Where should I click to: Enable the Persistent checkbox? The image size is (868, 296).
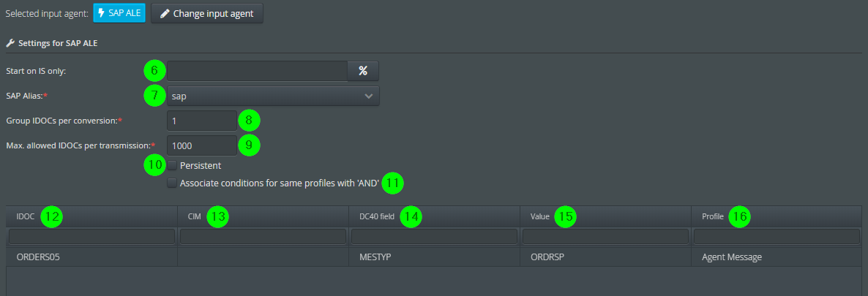click(172, 165)
